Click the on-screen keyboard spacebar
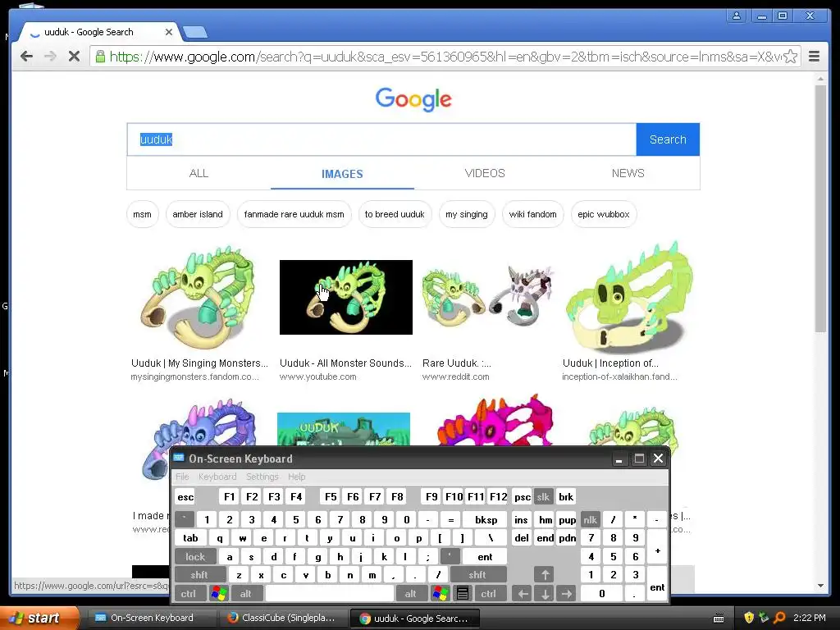The width and height of the screenshot is (840, 630). click(330, 594)
